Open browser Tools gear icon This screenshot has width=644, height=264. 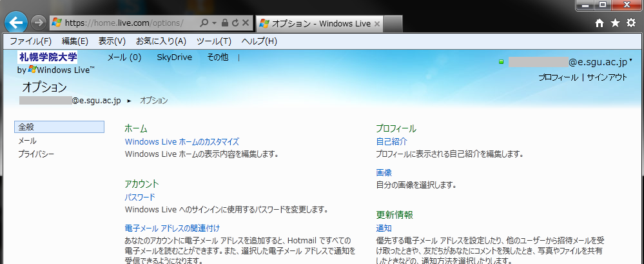point(631,23)
